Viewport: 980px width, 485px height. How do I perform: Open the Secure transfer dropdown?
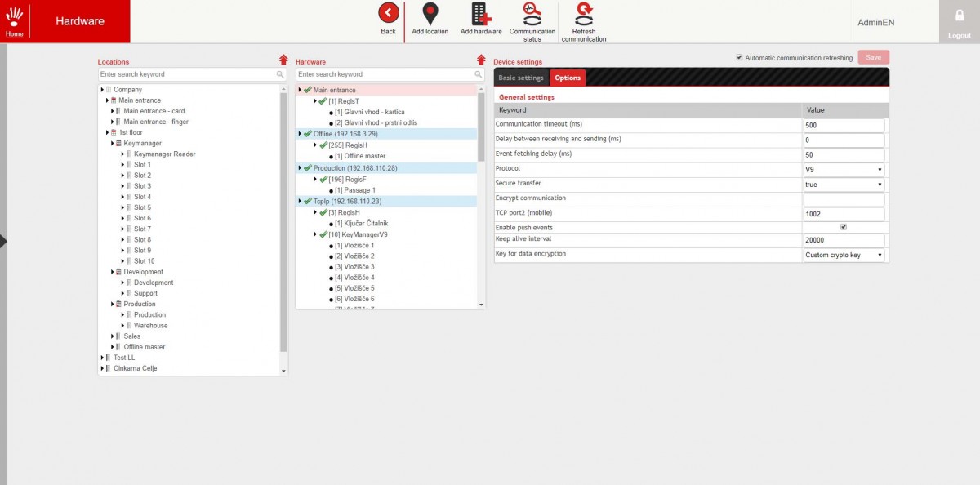(x=844, y=185)
